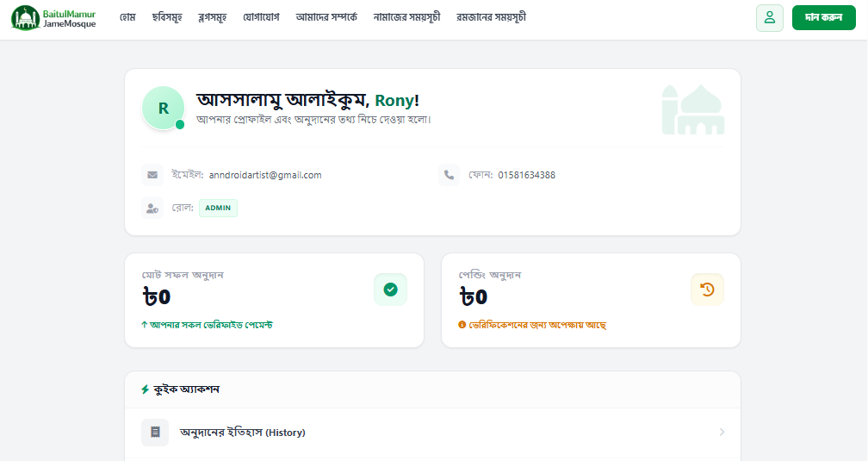This screenshot has height=461, width=868.
Task: Click the orange pending history clock icon
Action: pos(707,290)
